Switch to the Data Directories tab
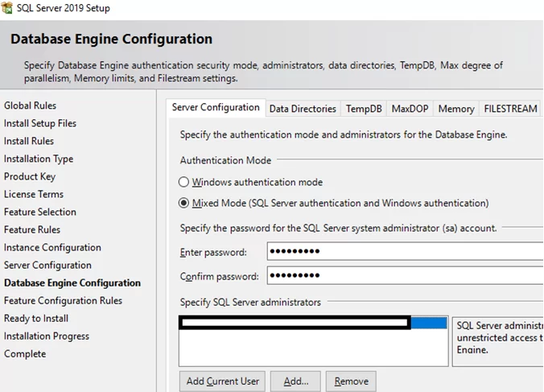 tap(303, 109)
